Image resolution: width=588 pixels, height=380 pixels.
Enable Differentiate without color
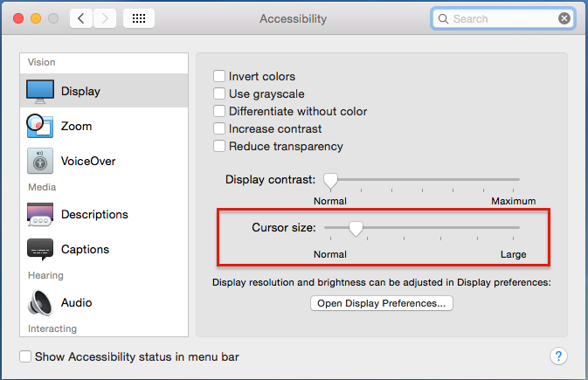pyautogui.click(x=220, y=112)
